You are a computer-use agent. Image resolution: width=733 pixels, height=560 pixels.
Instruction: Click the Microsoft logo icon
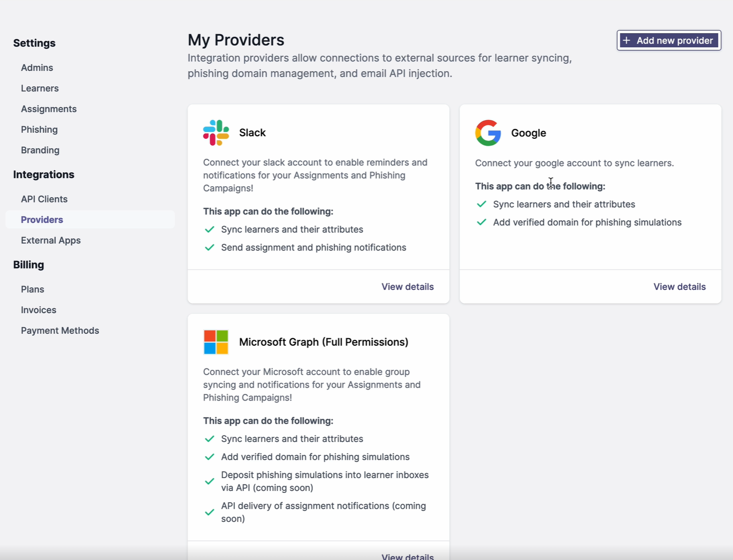coord(216,342)
